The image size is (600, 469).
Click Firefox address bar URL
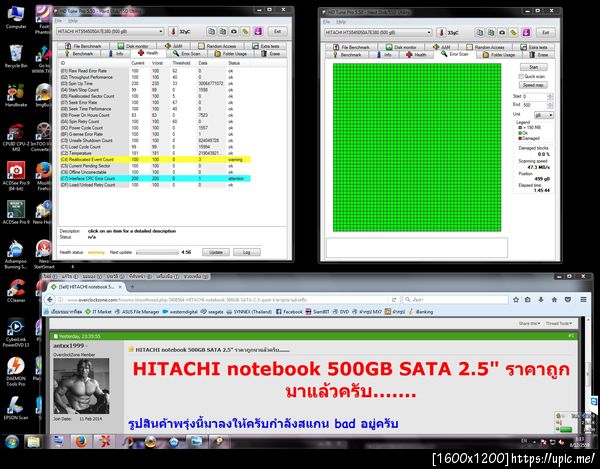[226, 300]
